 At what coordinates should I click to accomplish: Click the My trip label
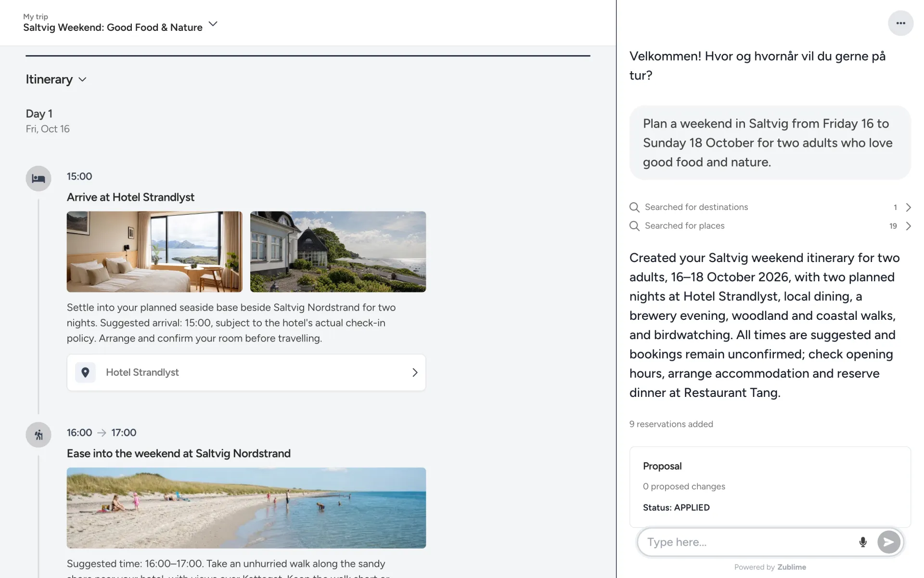pyautogui.click(x=36, y=16)
